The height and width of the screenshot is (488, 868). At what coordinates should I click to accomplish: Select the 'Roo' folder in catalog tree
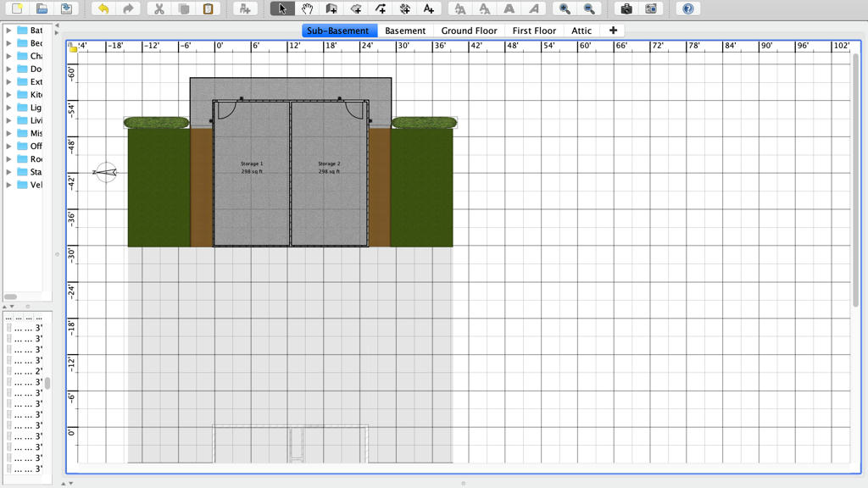coord(30,158)
